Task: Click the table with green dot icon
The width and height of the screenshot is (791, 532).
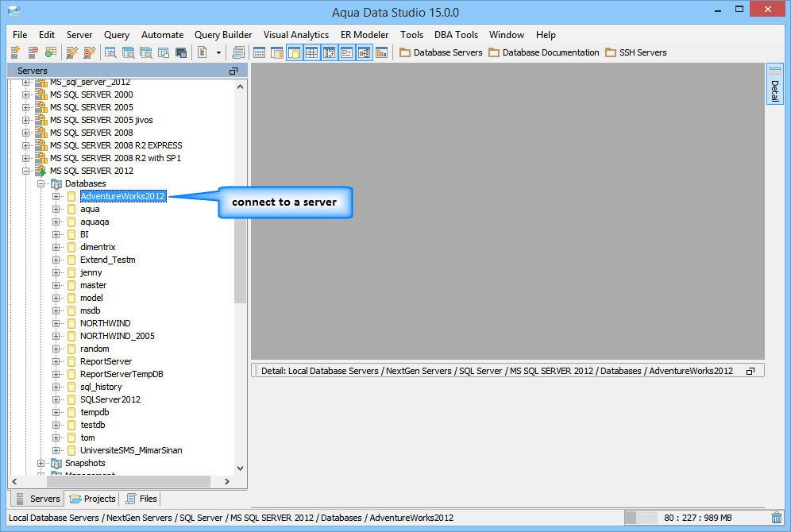Action: [51, 52]
